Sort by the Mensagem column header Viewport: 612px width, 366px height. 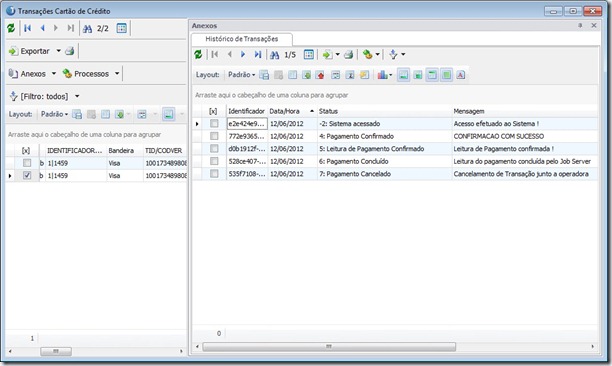pos(525,111)
